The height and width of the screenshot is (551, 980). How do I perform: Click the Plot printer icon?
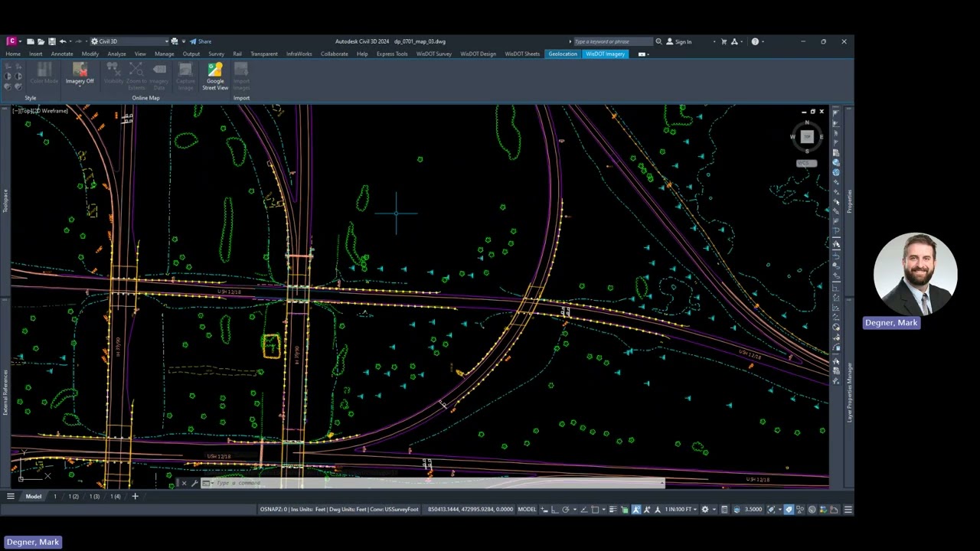click(x=175, y=41)
